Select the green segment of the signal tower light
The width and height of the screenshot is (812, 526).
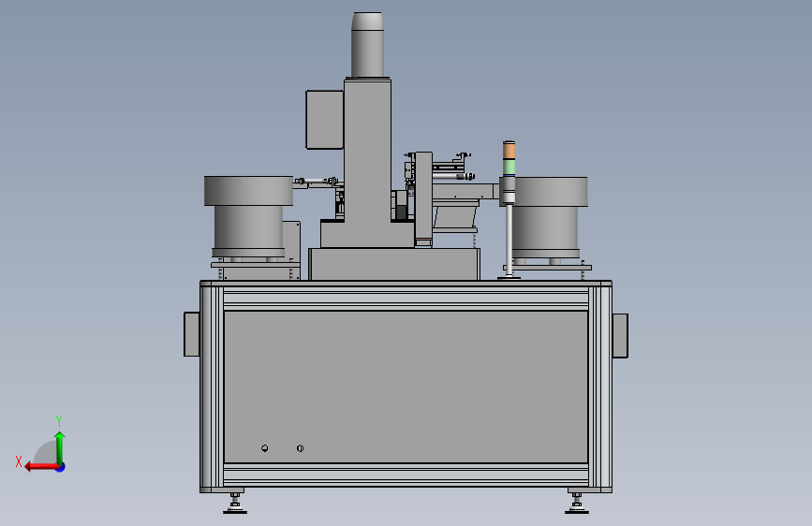coord(509,167)
